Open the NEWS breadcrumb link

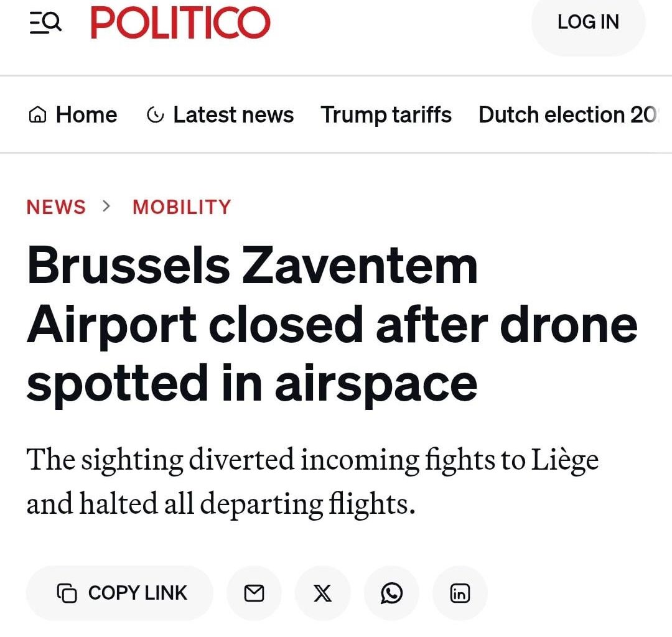click(56, 207)
